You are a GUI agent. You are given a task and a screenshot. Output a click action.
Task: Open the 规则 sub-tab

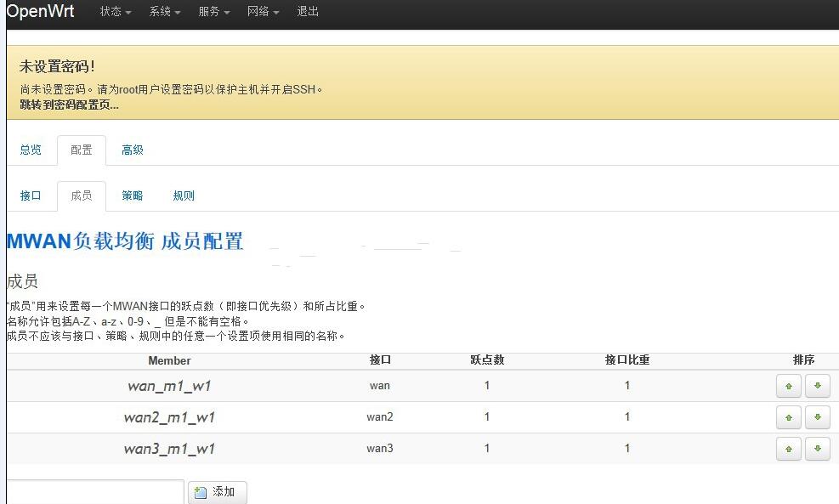pyautogui.click(x=184, y=195)
